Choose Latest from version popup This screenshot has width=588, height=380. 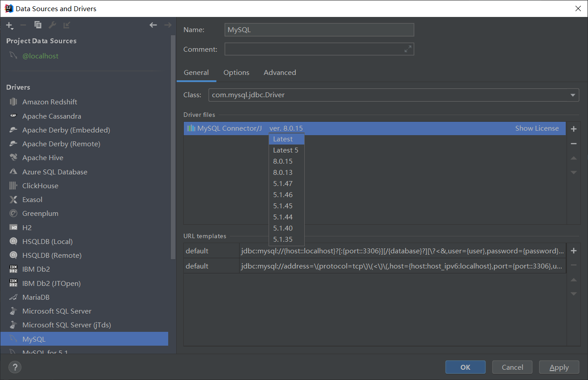(286, 139)
